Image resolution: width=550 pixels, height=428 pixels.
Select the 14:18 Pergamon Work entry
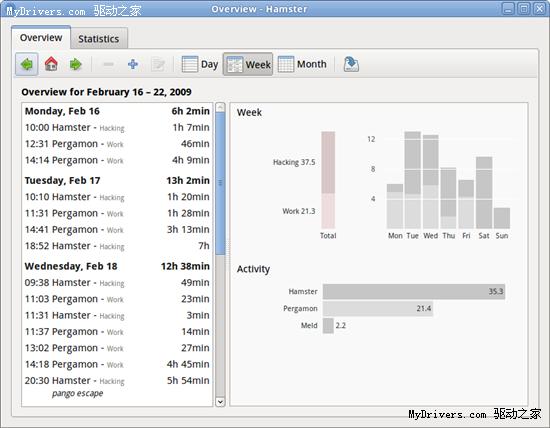(x=117, y=365)
